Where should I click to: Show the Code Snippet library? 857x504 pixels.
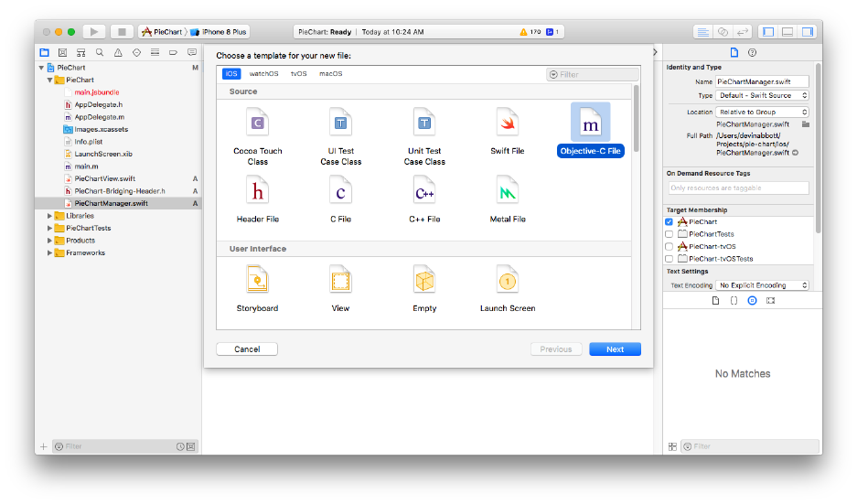click(734, 301)
